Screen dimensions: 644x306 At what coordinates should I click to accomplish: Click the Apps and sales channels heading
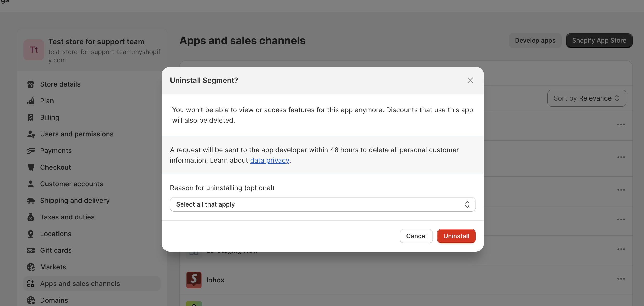[x=242, y=41]
